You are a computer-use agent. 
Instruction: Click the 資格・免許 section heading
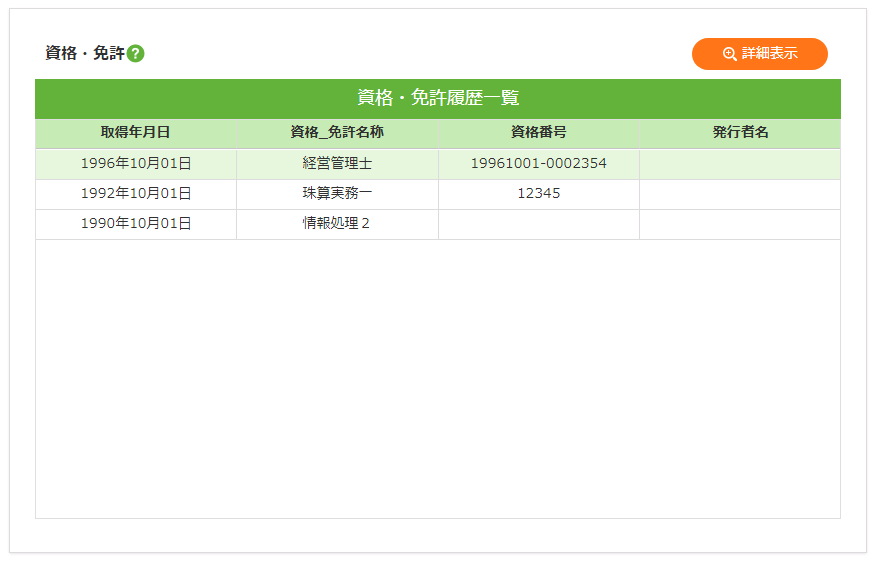(84, 54)
